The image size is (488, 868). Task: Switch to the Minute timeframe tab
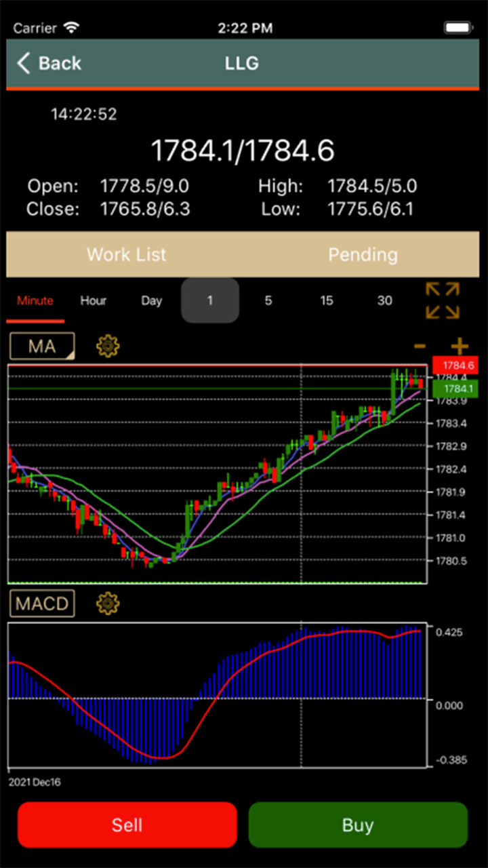35,300
